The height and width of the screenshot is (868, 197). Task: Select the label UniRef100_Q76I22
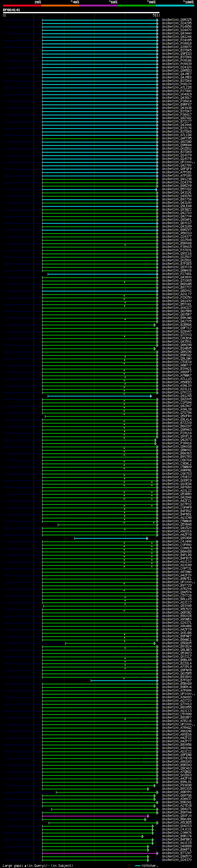177,393
